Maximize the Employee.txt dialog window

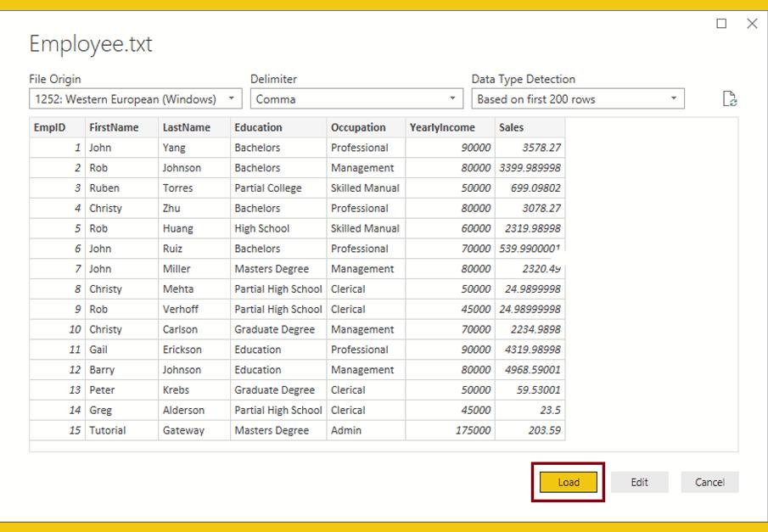[x=721, y=24]
